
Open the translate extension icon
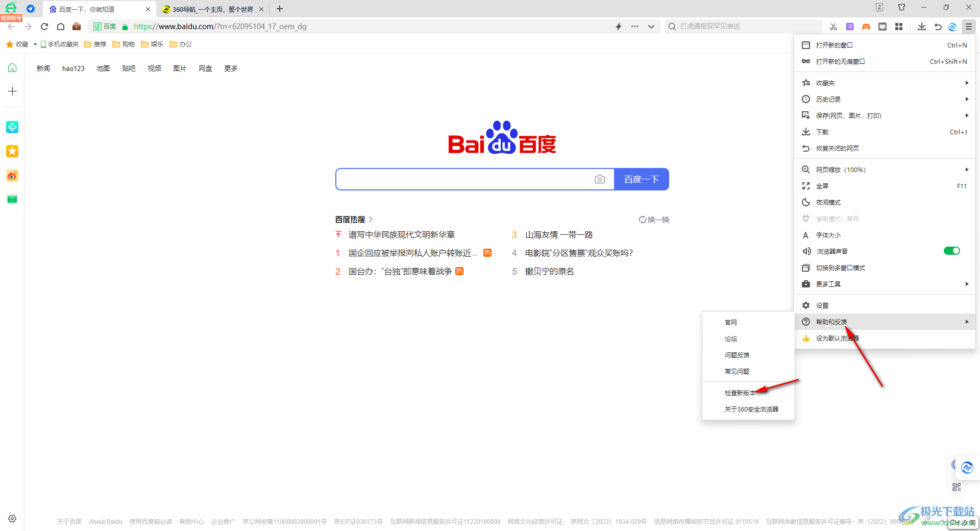850,27
